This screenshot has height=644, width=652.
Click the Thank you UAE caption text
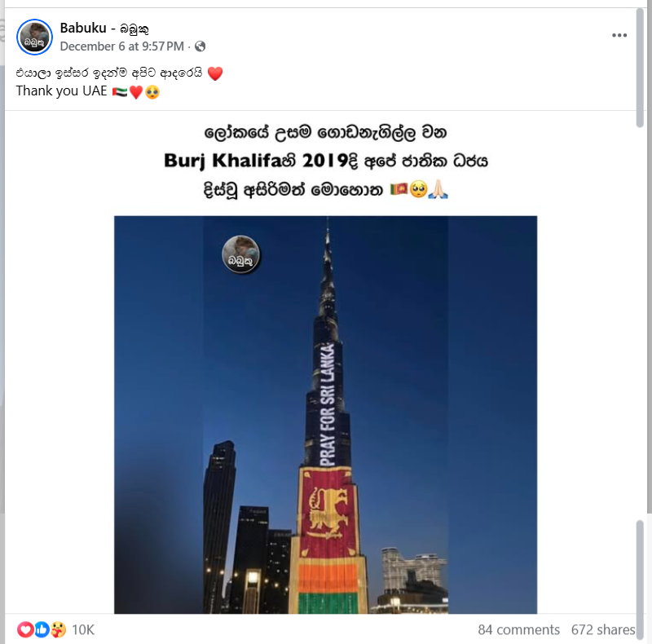62,90
